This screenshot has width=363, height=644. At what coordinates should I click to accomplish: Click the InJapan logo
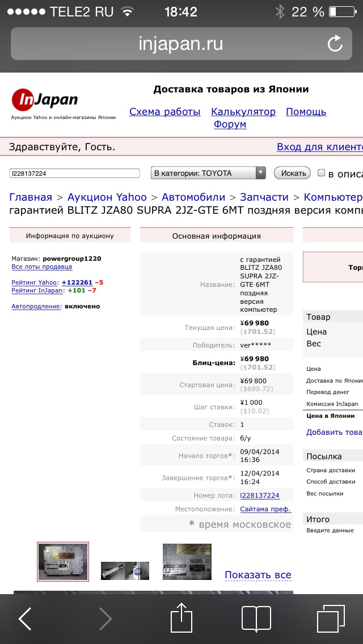click(45, 101)
